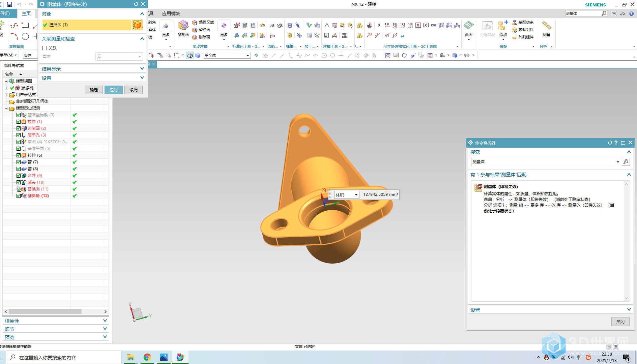Open 分析 group dropdown arrow

(552, 47)
